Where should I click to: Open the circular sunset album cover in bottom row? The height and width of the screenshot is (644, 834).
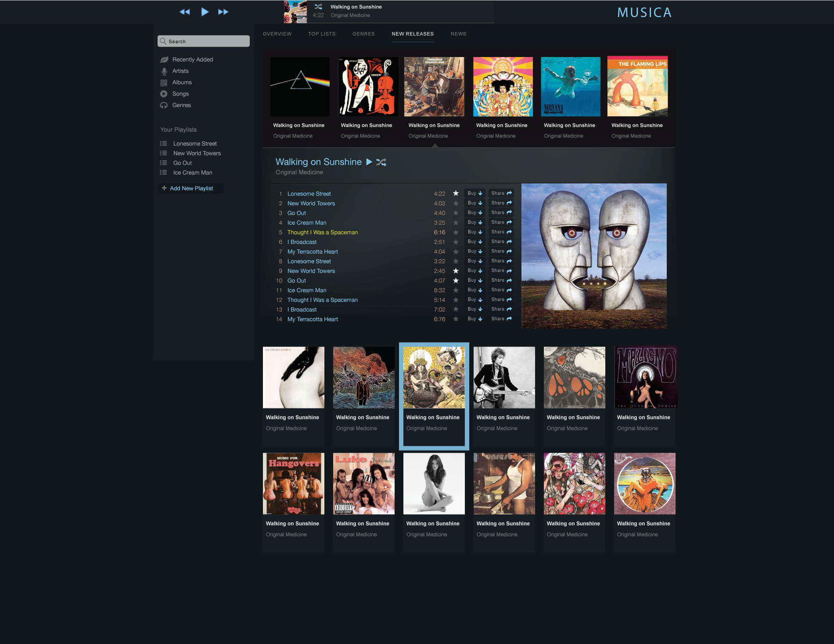(645, 484)
